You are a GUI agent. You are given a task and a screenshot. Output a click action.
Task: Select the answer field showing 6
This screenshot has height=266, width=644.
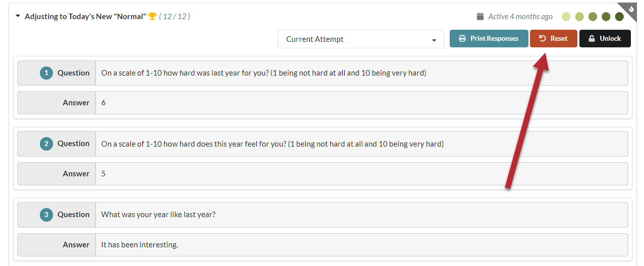click(362, 103)
